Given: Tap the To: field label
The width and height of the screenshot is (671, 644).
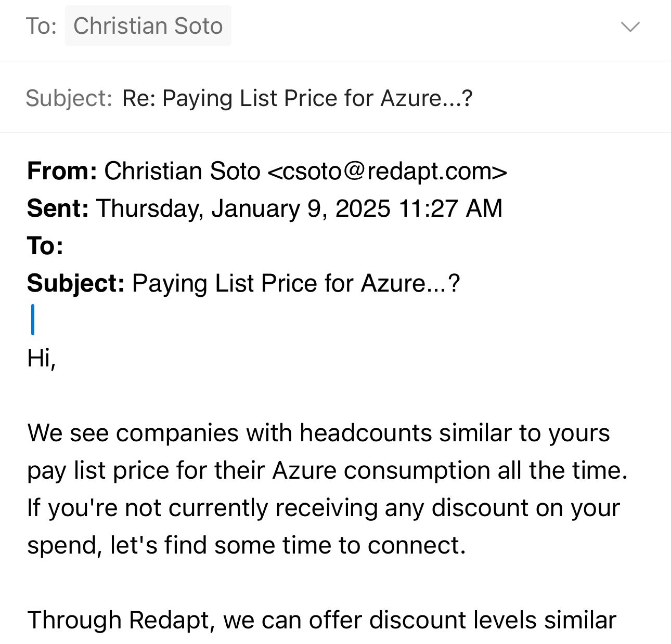Looking at the screenshot, I should pos(41,26).
